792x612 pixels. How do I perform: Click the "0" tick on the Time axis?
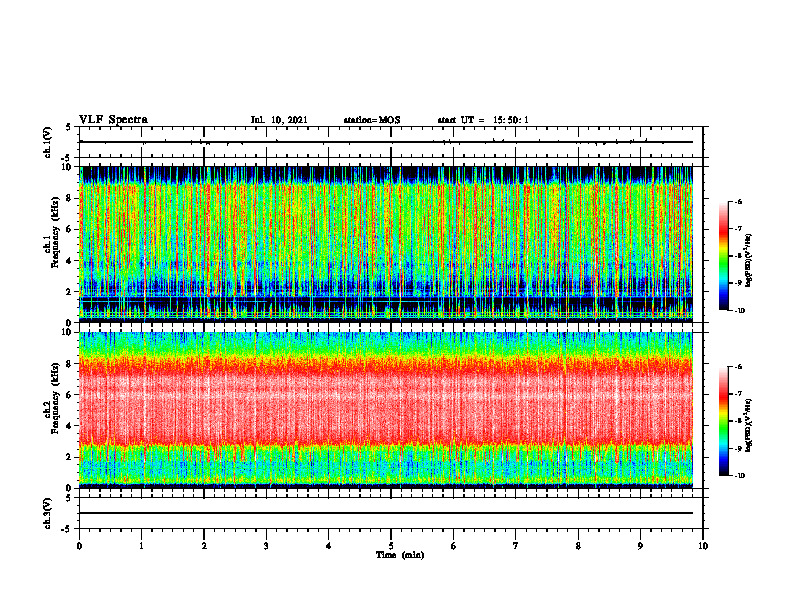click(x=79, y=546)
